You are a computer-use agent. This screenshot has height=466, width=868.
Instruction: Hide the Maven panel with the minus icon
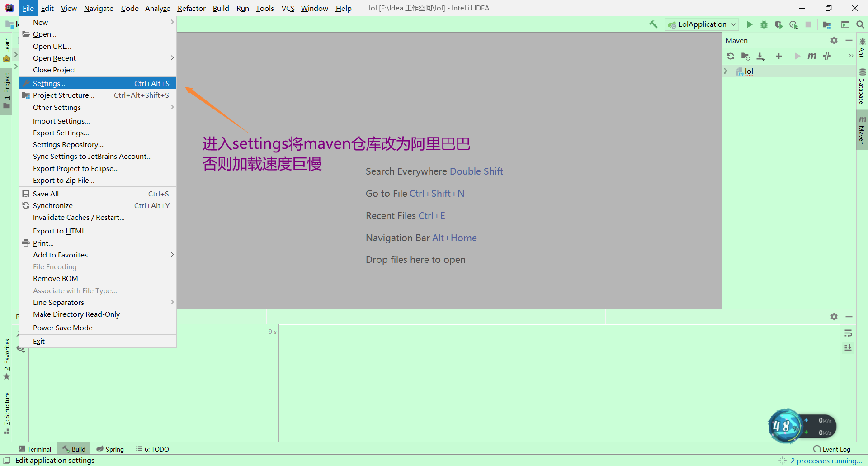(849, 40)
